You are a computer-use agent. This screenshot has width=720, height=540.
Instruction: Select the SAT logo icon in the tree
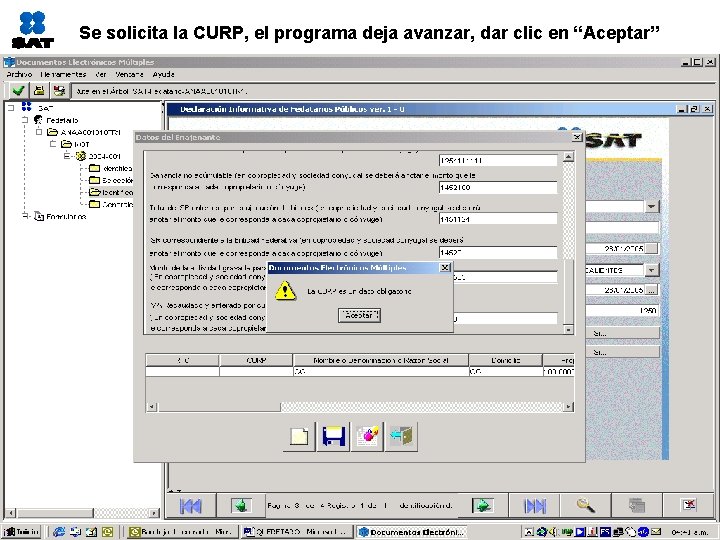[27, 107]
